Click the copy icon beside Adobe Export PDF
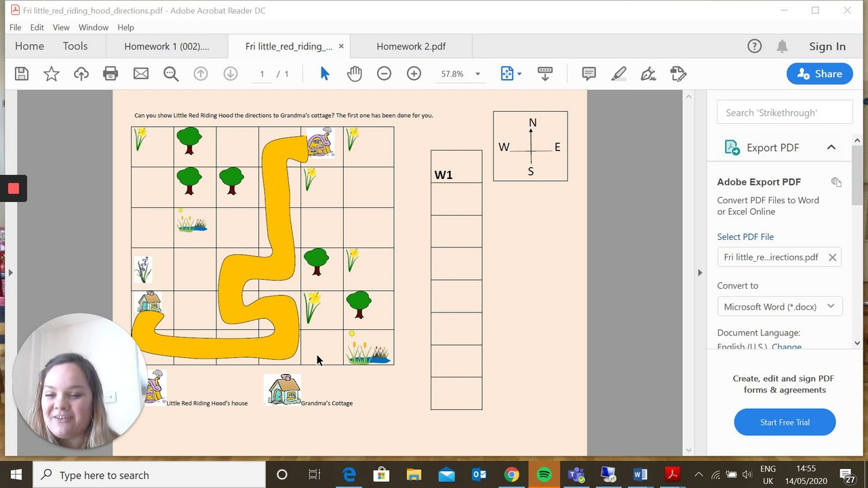This screenshot has width=868, height=488. click(836, 182)
